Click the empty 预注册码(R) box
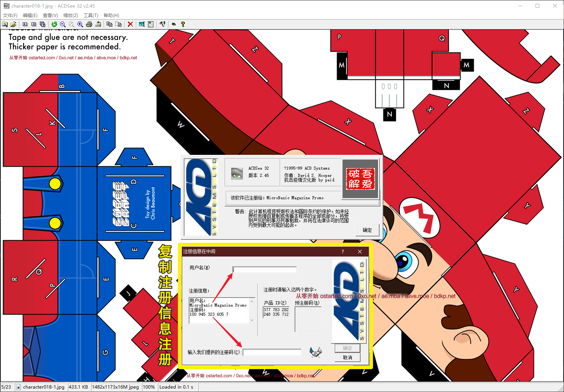 [x=308, y=319]
